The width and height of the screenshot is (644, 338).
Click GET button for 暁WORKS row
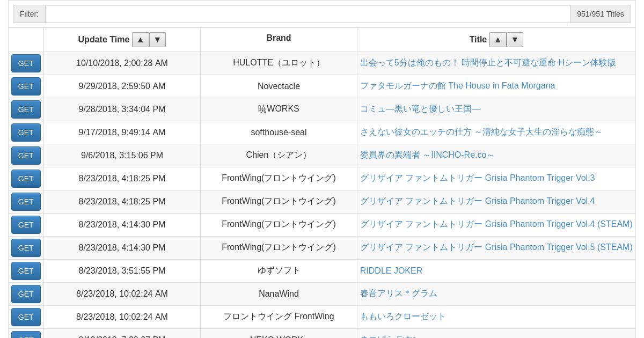coord(26,109)
